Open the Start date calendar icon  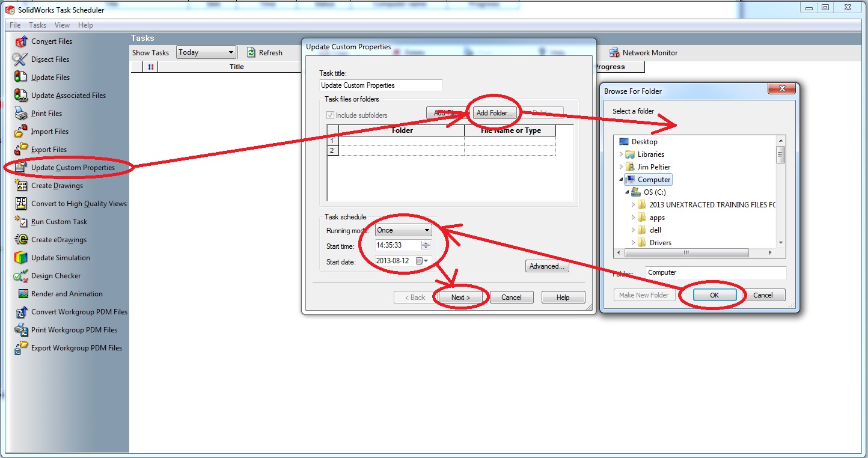pos(419,261)
